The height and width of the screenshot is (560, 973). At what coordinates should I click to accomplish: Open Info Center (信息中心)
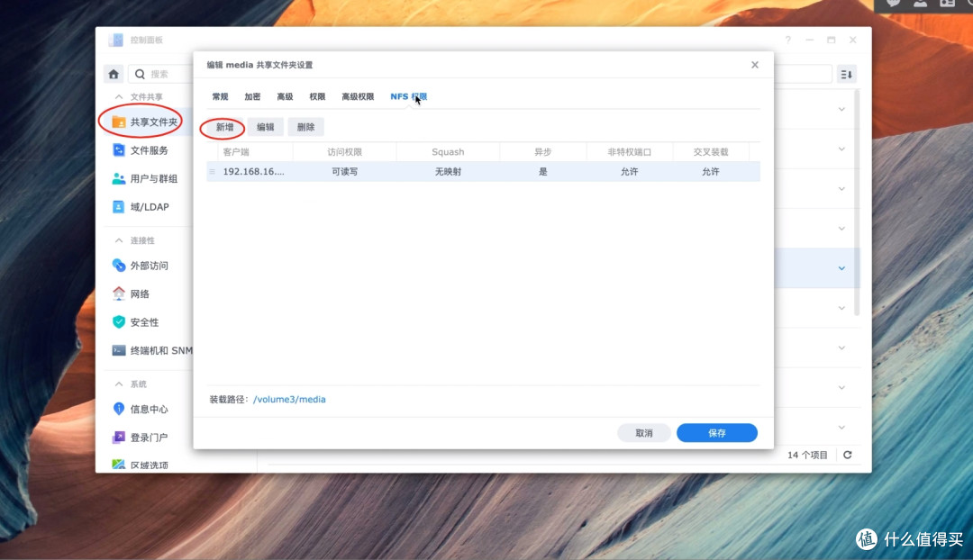(x=141, y=409)
